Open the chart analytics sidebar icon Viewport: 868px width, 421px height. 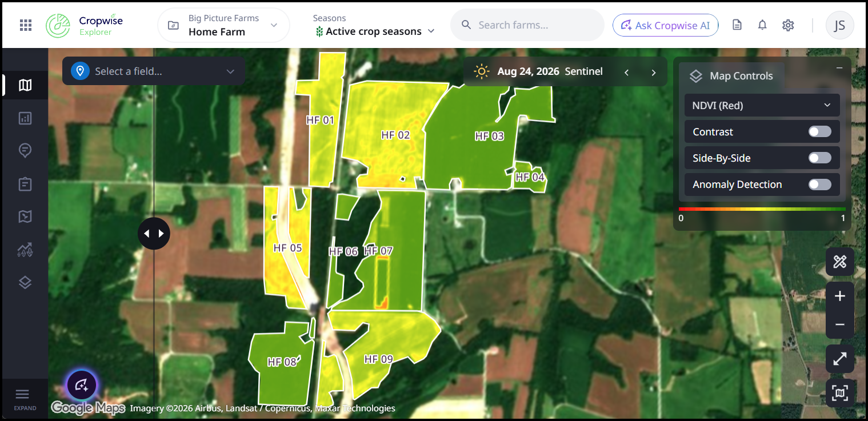point(25,118)
